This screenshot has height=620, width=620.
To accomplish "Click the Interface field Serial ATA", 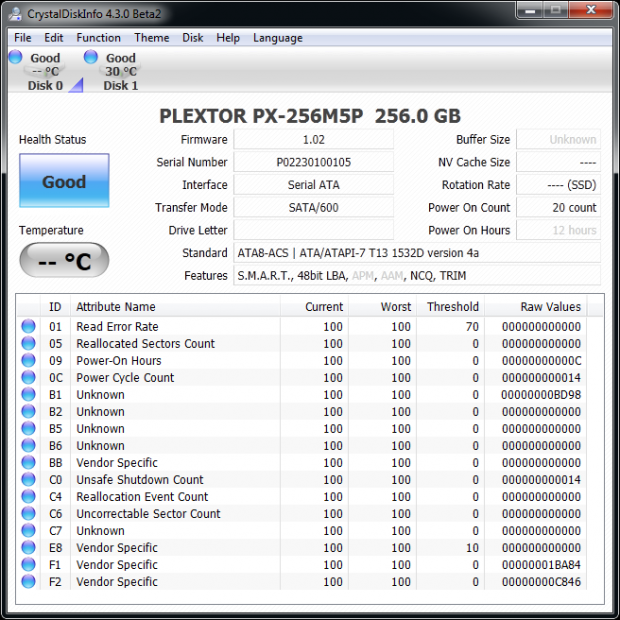I will pyautogui.click(x=314, y=185).
